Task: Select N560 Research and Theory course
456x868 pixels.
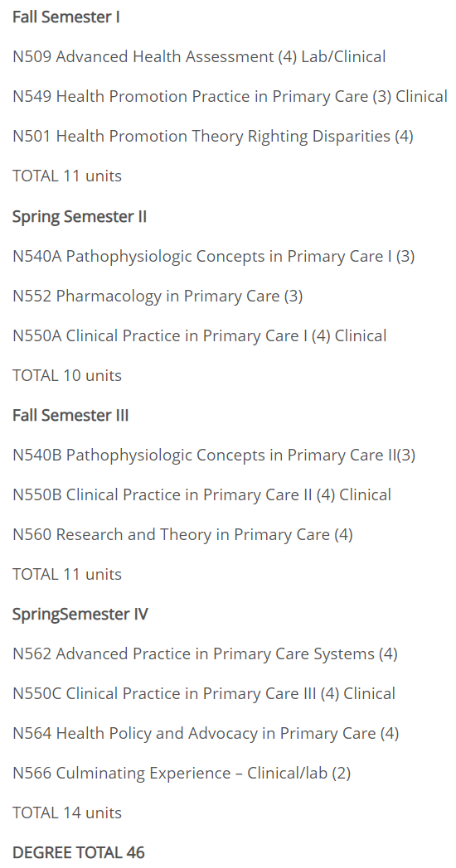Action: click(182, 535)
